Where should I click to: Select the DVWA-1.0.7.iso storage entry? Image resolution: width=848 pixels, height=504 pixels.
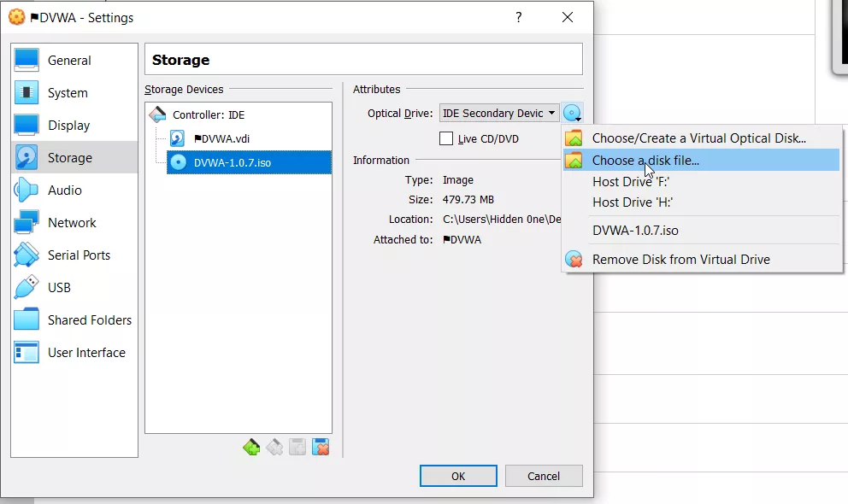[x=250, y=162]
